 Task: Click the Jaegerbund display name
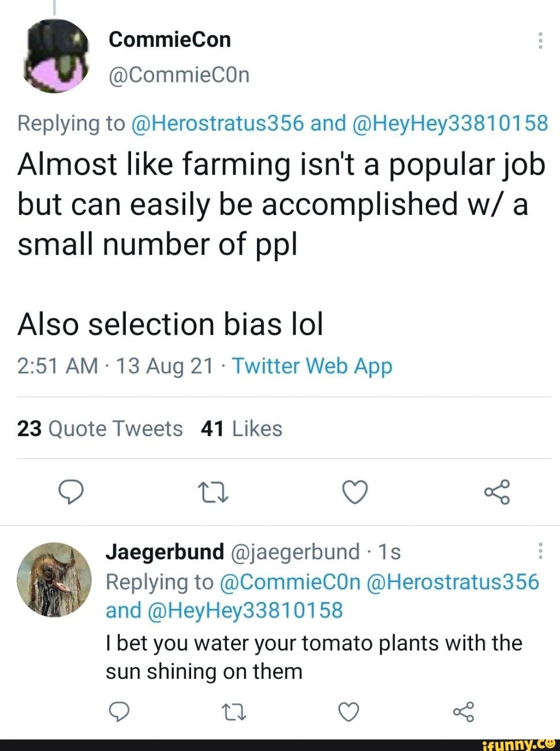pyautogui.click(x=165, y=552)
